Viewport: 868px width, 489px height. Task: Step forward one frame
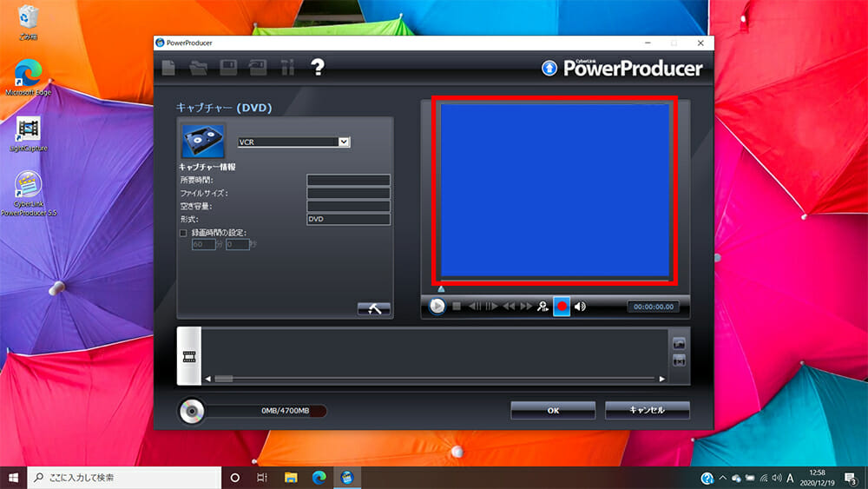point(491,307)
